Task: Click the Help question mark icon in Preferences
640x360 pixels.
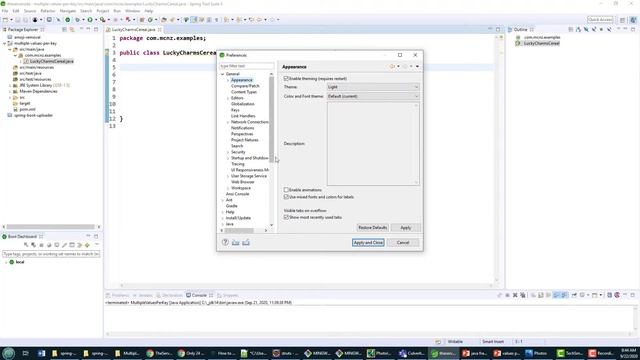Action: [x=225, y=242]
